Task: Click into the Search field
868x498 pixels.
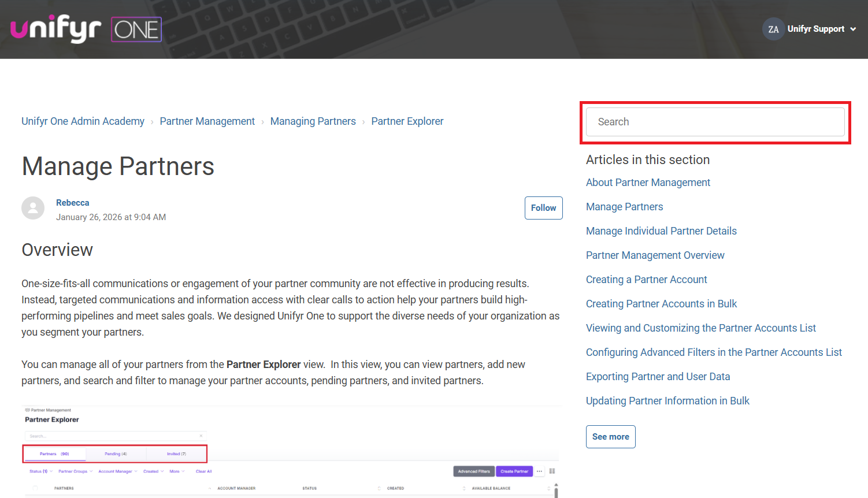Action: [715, 122]
